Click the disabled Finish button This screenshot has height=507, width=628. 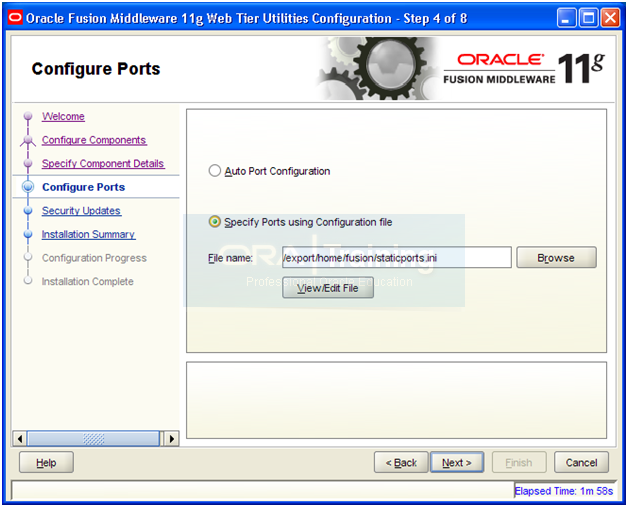click(x=519, y=463)
